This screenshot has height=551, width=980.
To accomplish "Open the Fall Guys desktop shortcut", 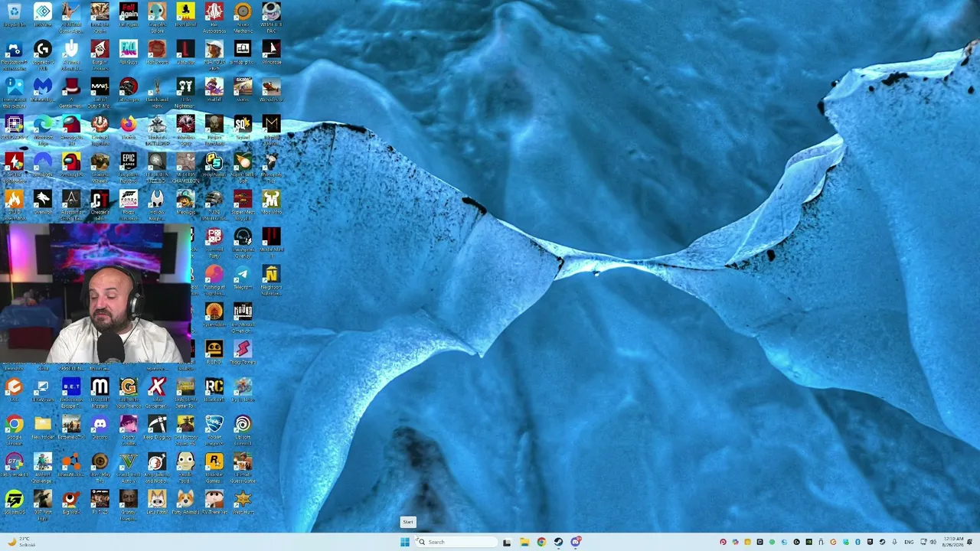I will click(129, 54).
